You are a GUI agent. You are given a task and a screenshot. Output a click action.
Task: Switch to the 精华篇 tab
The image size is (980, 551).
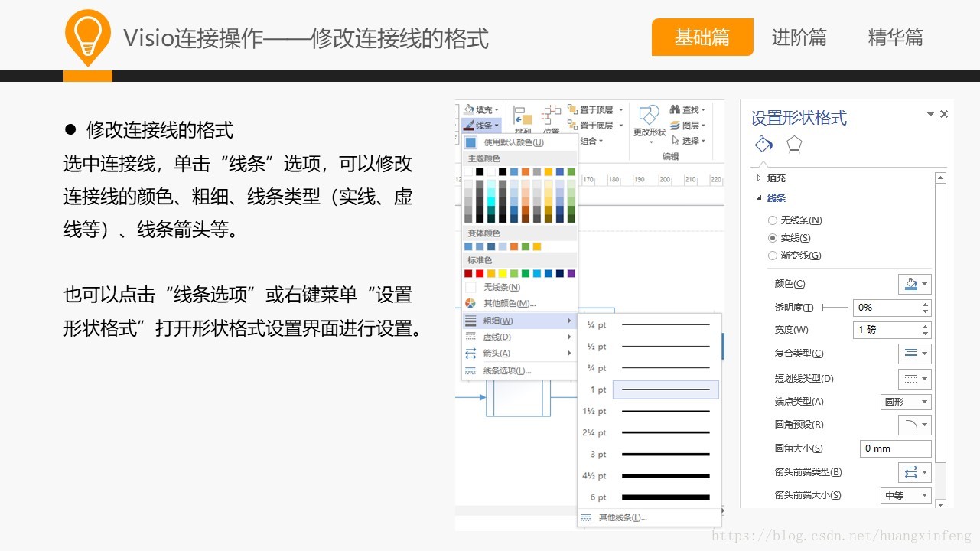895,37
